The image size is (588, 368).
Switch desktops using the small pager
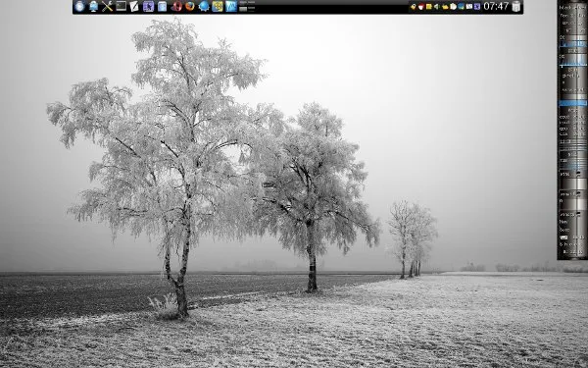pyautogui.click(x=247, y=6)
